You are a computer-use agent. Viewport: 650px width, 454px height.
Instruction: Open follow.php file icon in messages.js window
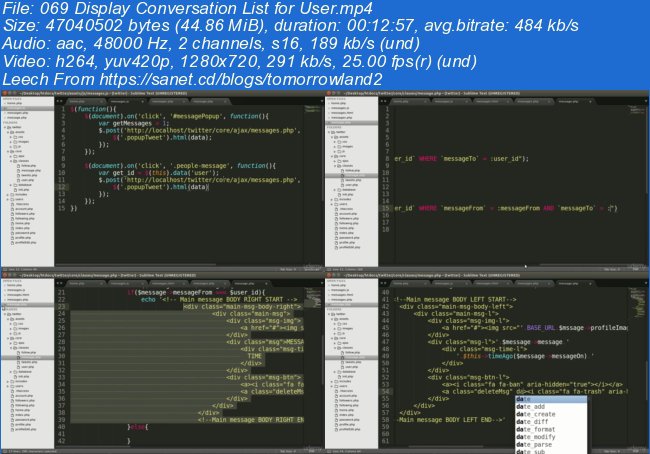click(x=19, y=166)
